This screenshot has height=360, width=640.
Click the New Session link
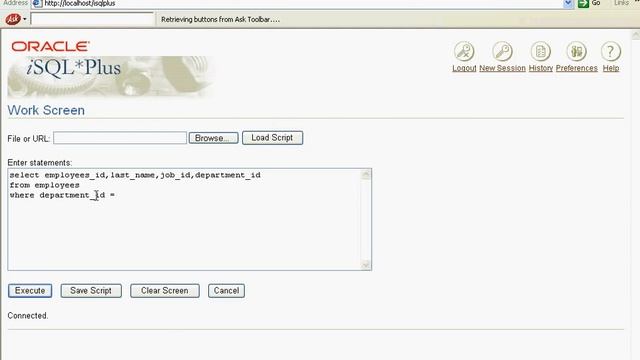tap(502, 68)
